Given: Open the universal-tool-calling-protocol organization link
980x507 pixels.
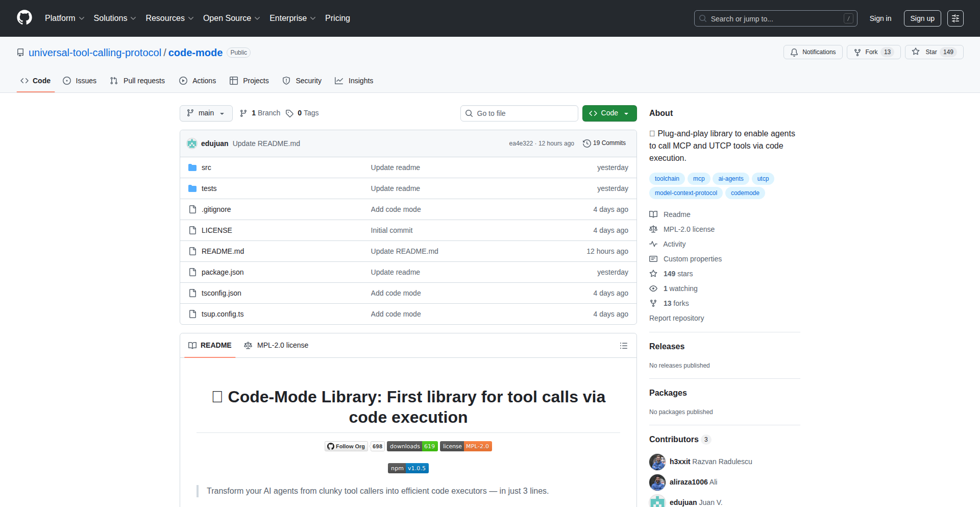Looking at the screenshot, I should click(x=94, y=52).
